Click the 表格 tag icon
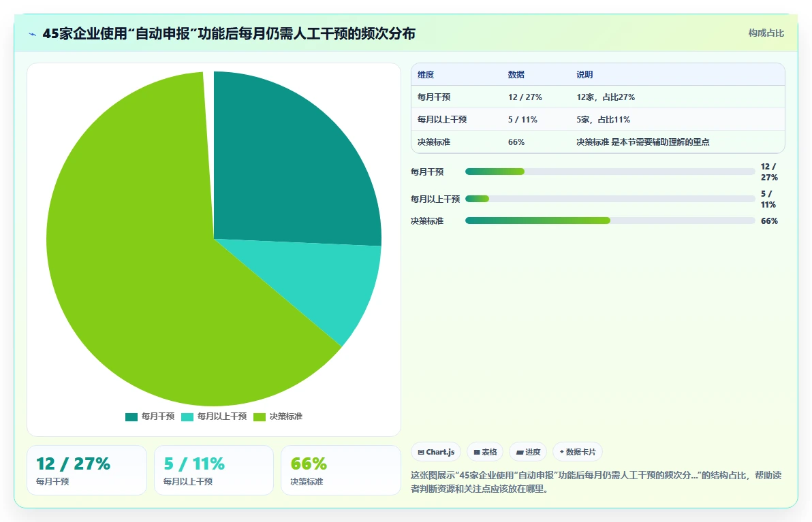Screen dimensions: 812x522 click(x=477, y=452)
